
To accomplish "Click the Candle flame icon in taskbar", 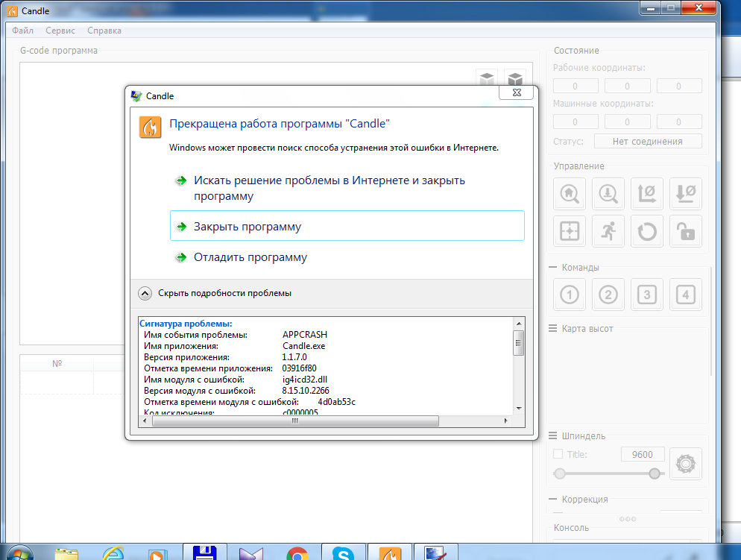I will (x=391, y=553).
